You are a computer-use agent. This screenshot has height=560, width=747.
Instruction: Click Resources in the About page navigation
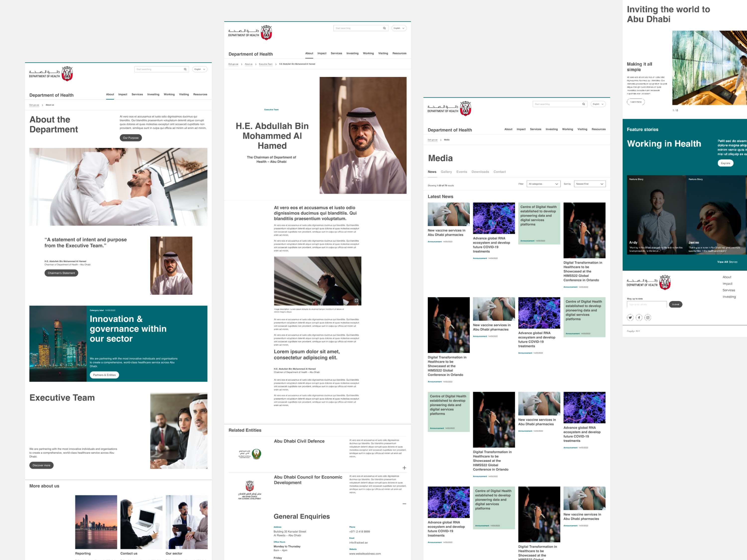click(200, 95)
